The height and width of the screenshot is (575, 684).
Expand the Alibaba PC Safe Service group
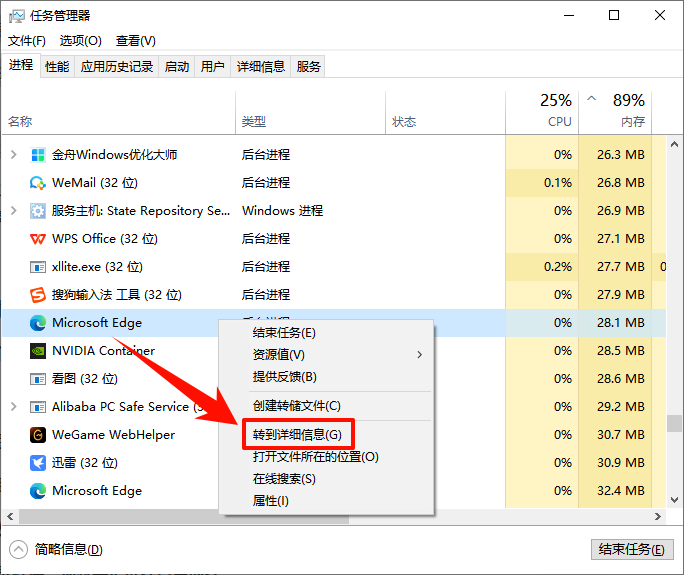14,407
